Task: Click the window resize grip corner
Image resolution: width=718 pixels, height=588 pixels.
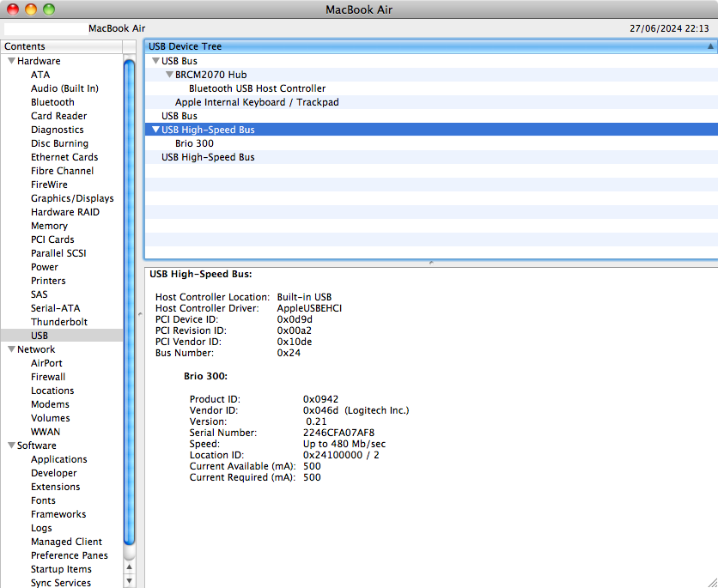Action: point(712,582)
